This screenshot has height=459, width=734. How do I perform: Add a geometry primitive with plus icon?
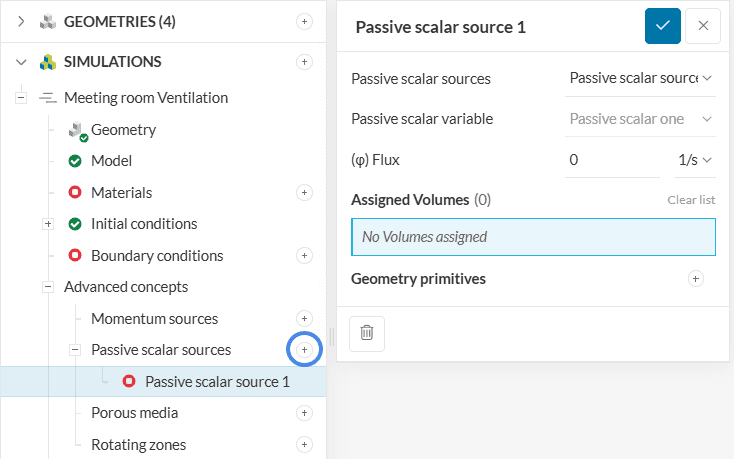tap(696, 279)
